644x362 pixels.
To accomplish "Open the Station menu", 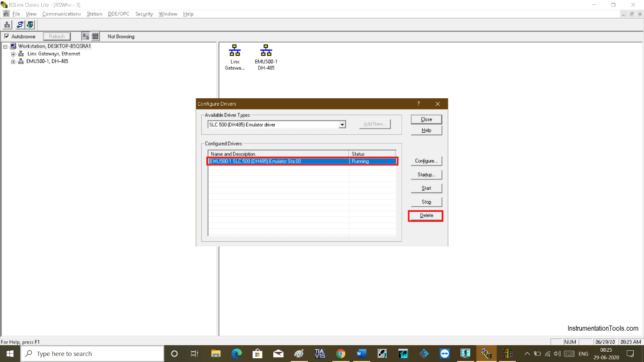I will click(x=94, y=14).
